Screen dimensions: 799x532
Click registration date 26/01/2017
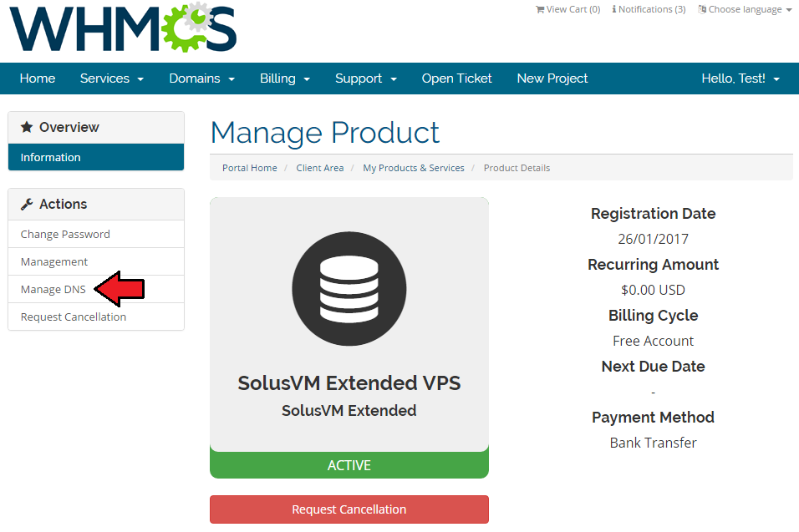coord(653,239)
